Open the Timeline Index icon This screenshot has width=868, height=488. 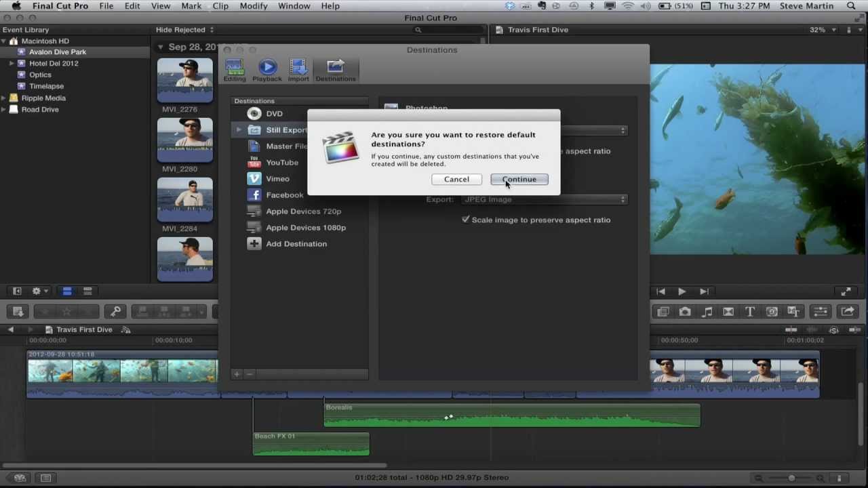(45, 478)
